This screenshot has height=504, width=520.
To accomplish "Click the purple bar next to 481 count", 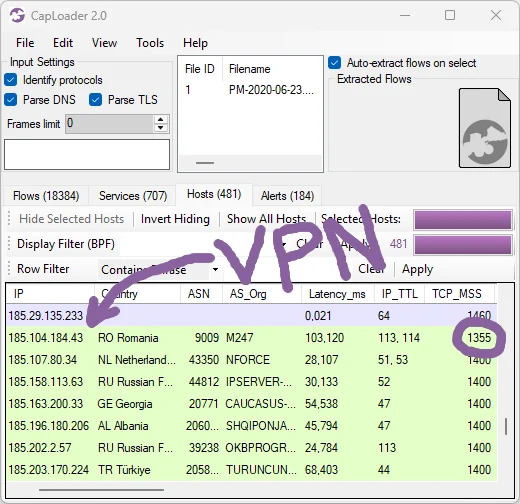I will [x=463, y=245].
